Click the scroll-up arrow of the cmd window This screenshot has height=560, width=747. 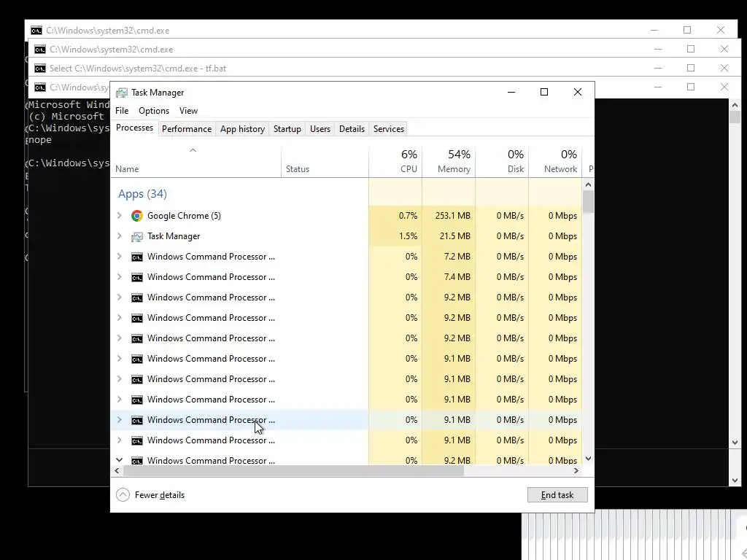pos(735,105)
